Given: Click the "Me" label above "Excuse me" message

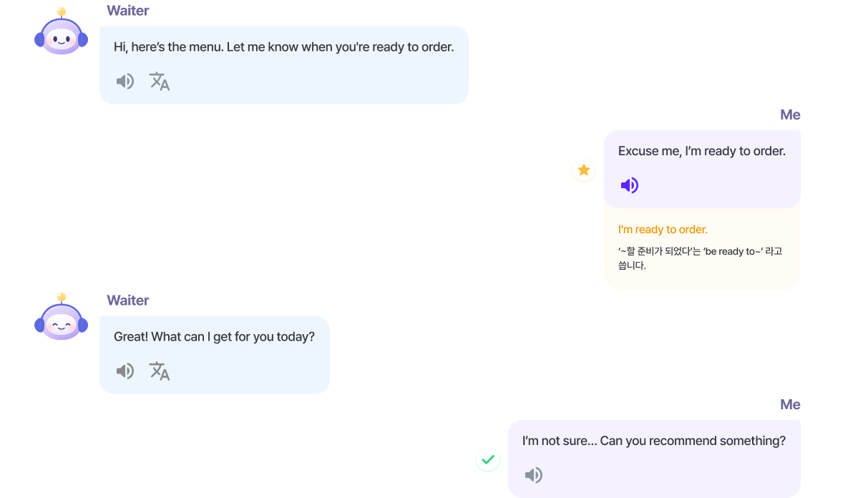Looking at the screenshot, I should 790,115.
